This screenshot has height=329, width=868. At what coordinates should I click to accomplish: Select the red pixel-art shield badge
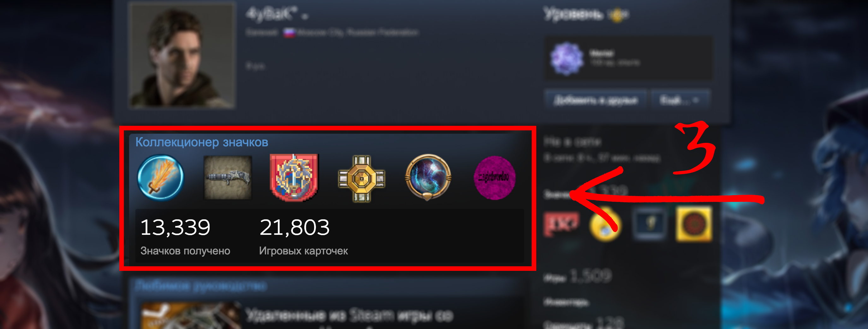point(294,178)
